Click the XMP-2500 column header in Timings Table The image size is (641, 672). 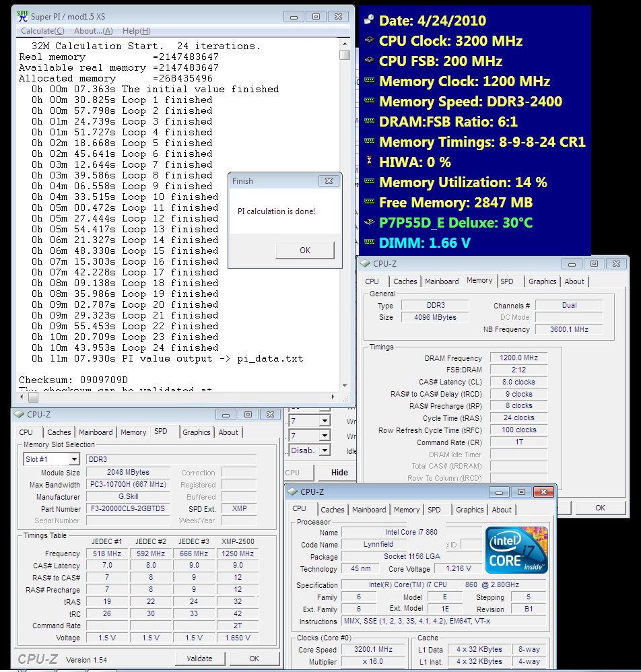tap(238, 541)
